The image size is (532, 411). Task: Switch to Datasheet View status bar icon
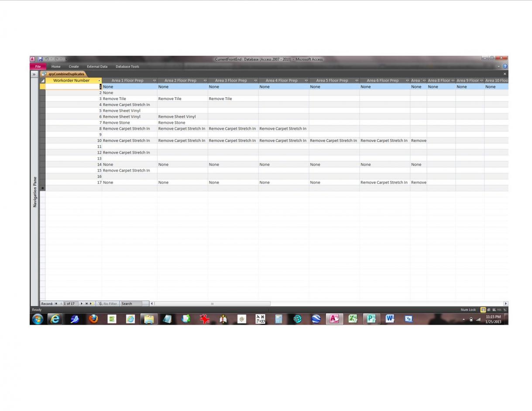click(x=483, y=310)
